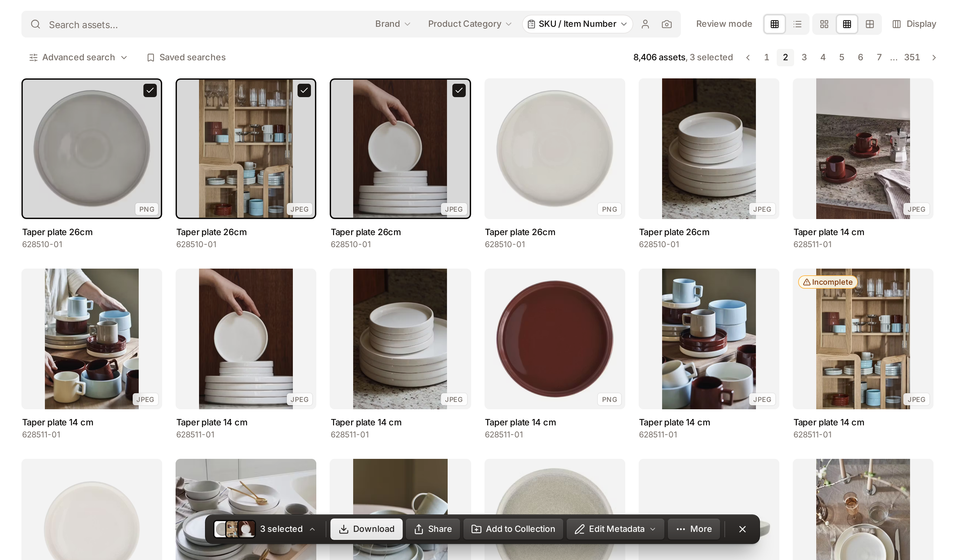This screenshot has height=560, width=965.
Task: Expand Advanced search options
Action: click(78, 57)
